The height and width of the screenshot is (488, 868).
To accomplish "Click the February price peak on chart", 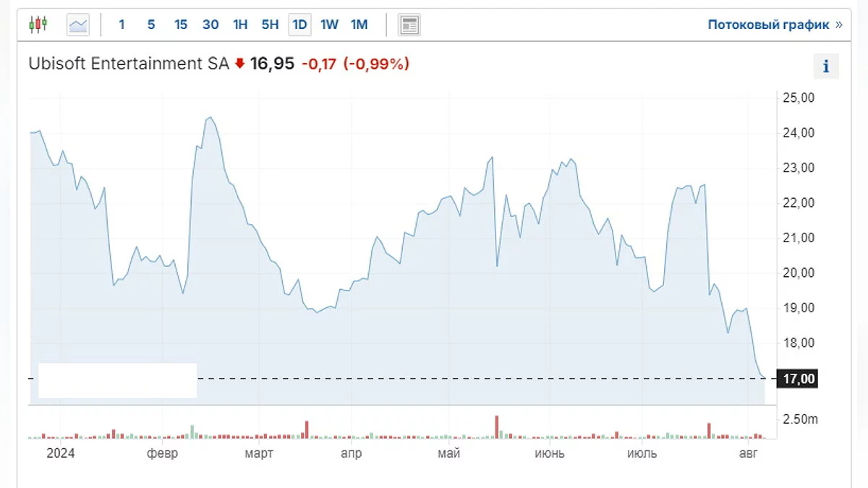I will tap(209, 117).
